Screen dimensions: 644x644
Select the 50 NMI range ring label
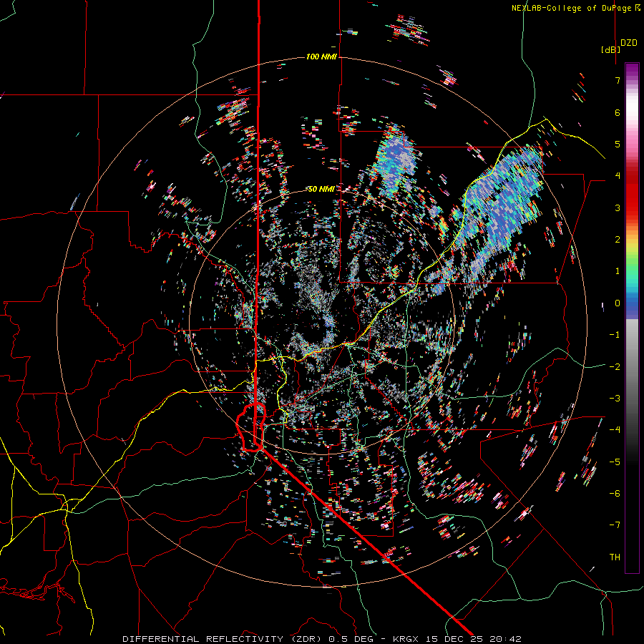click(x=321, y=189)
